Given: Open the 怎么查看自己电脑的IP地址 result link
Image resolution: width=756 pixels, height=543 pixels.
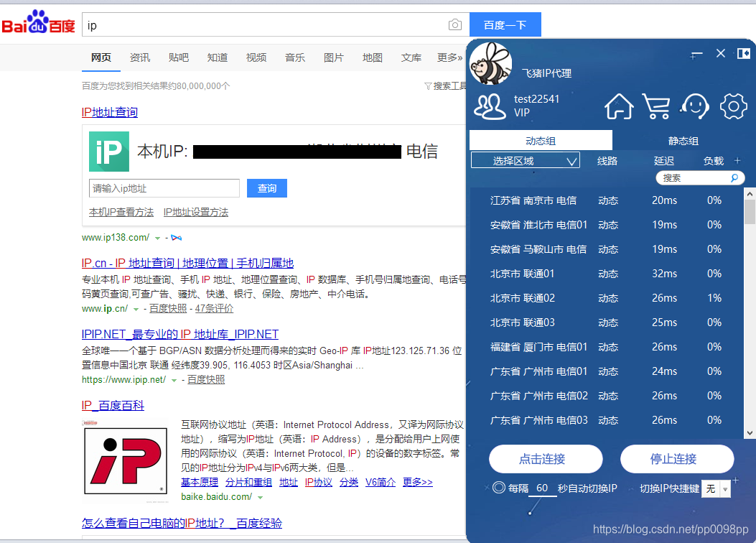Looking at the screenshot, I should (x=182, y=523).
